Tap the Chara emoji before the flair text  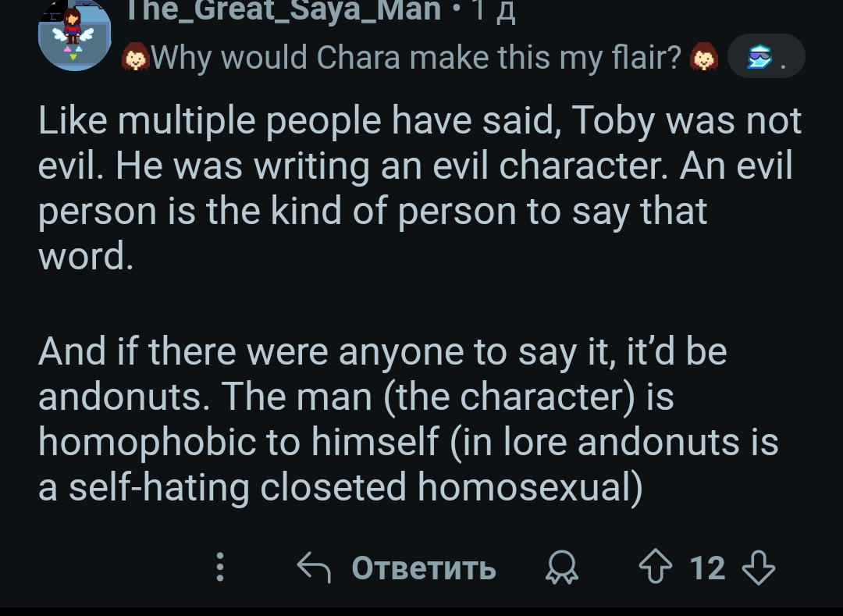click(x=136, y=58)
